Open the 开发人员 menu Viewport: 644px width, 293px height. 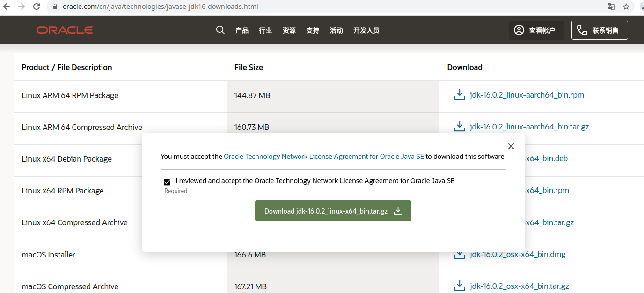(x=366, y=30)
